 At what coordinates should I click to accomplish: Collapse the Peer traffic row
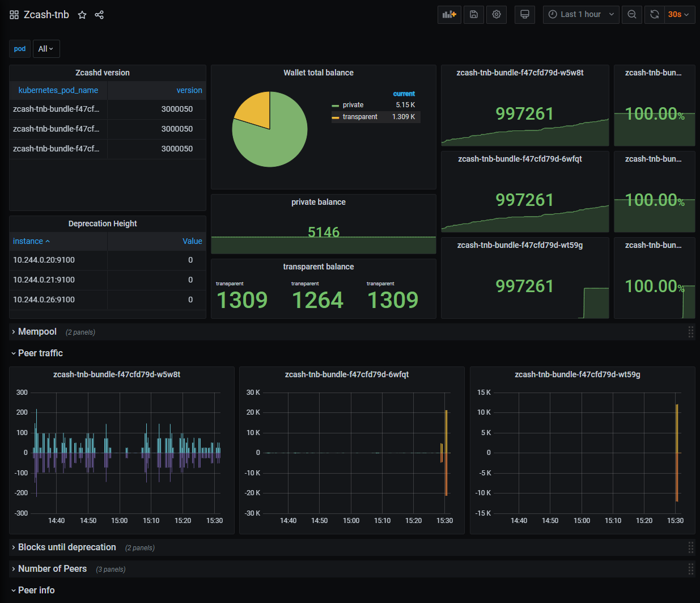tap(40, 353)
